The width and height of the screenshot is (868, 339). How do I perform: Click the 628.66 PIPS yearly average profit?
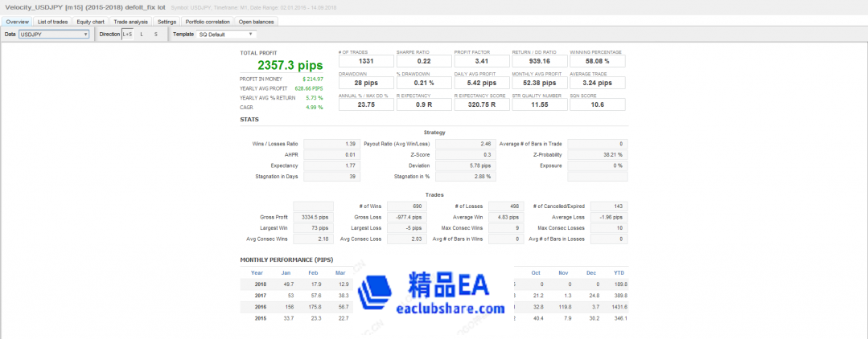[x=310, y=88]
